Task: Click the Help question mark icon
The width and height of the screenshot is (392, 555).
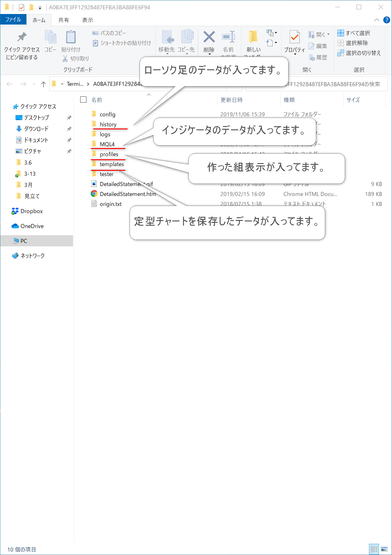Action: point(386,20)
